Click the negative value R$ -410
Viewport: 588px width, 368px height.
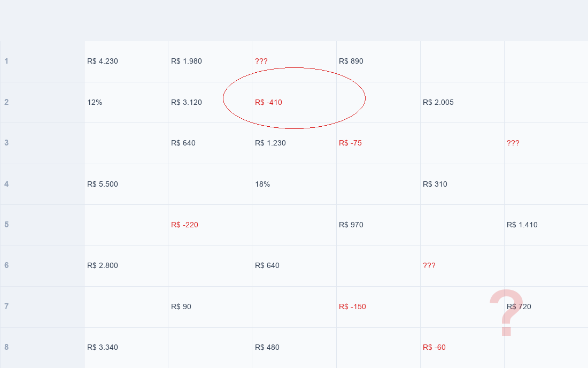(x=294, y=102)
